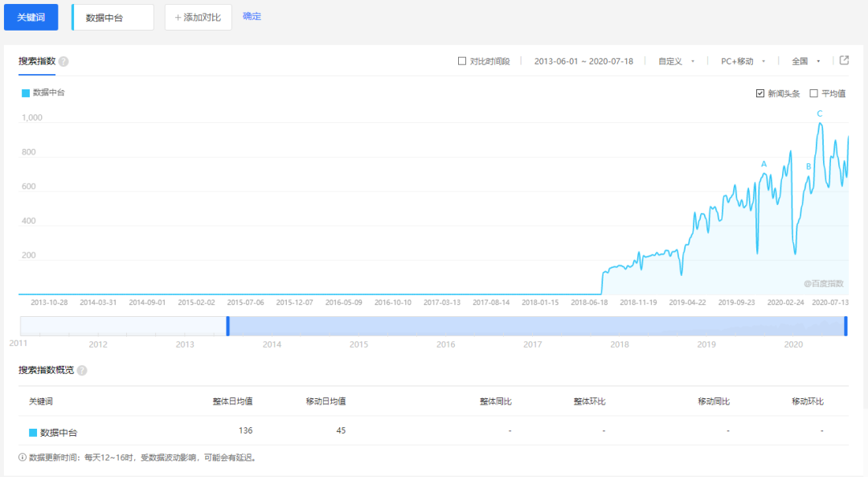Click the 整体日均值 column header

click(x=232, y=401)
